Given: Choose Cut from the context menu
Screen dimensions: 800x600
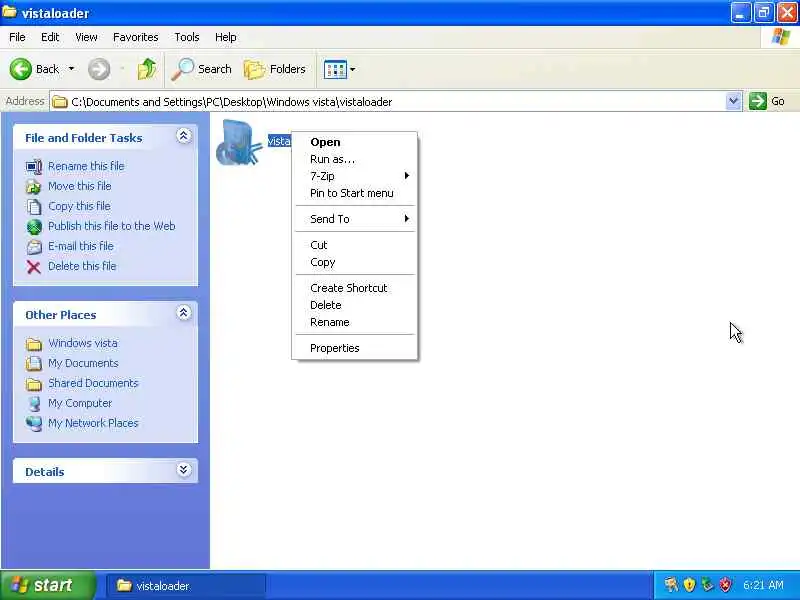Looking at the screenshot, I should [x=355, y=245].
